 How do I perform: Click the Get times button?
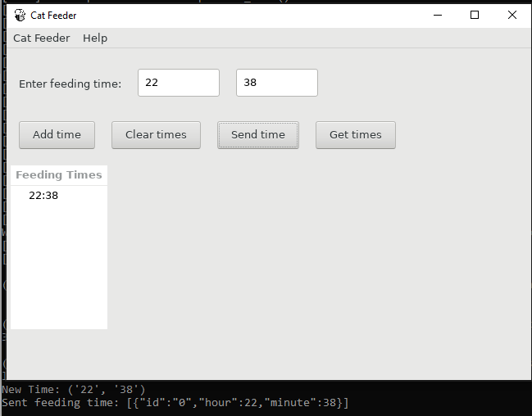356,135
